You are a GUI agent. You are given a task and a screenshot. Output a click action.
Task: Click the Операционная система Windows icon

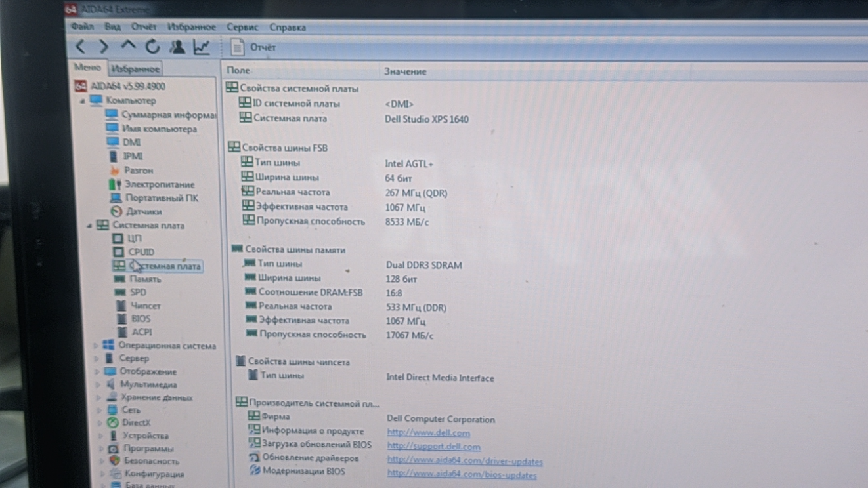click(x=108, y=346)
